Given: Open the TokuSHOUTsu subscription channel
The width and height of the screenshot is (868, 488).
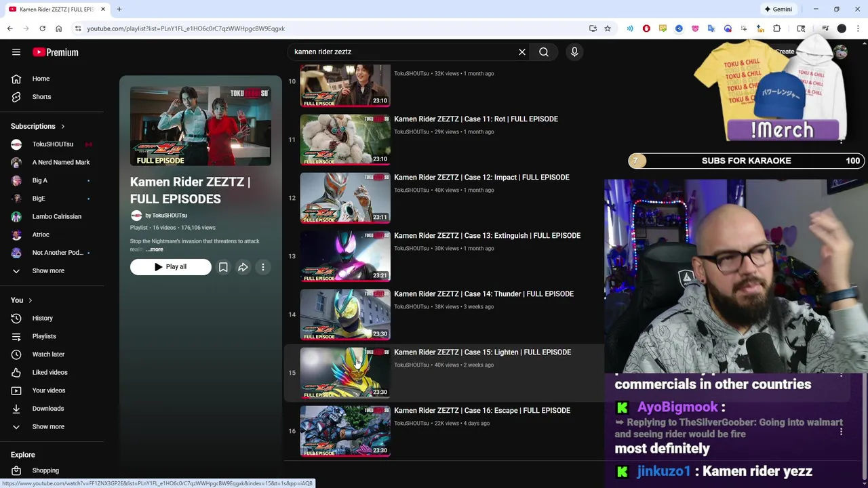Looking at the screenshot, I should pyautogui.click(x=52, y=144).
